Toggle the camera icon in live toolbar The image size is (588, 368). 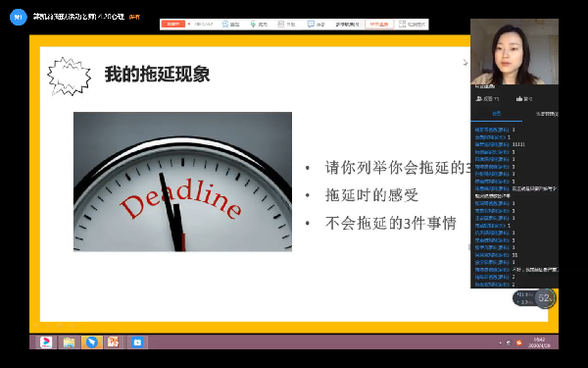(x=225, y=24)
